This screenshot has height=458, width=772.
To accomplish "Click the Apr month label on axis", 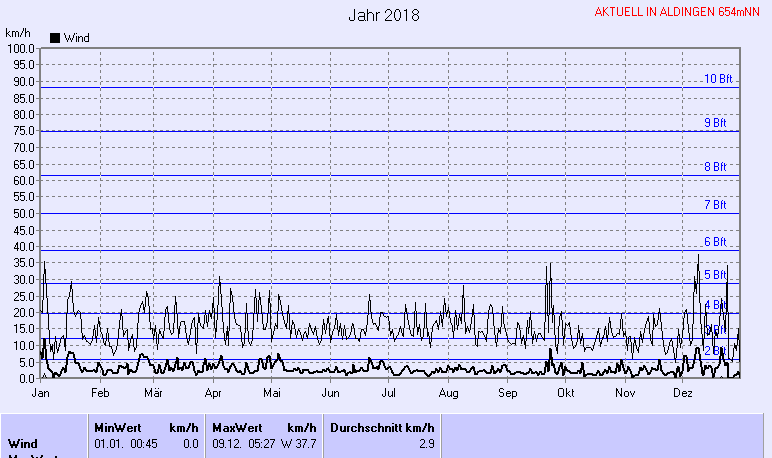I will click(212, 395).
